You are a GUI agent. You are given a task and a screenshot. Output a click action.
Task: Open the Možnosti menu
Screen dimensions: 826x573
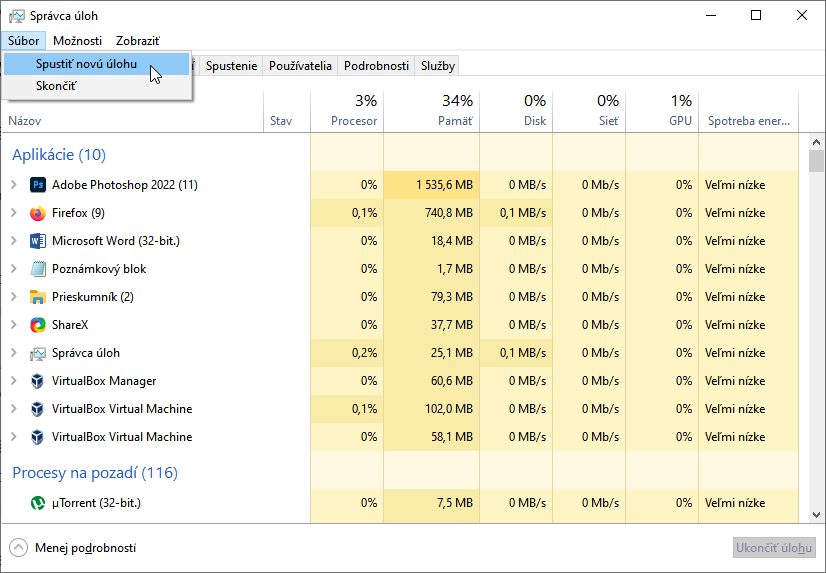[77, 41]
